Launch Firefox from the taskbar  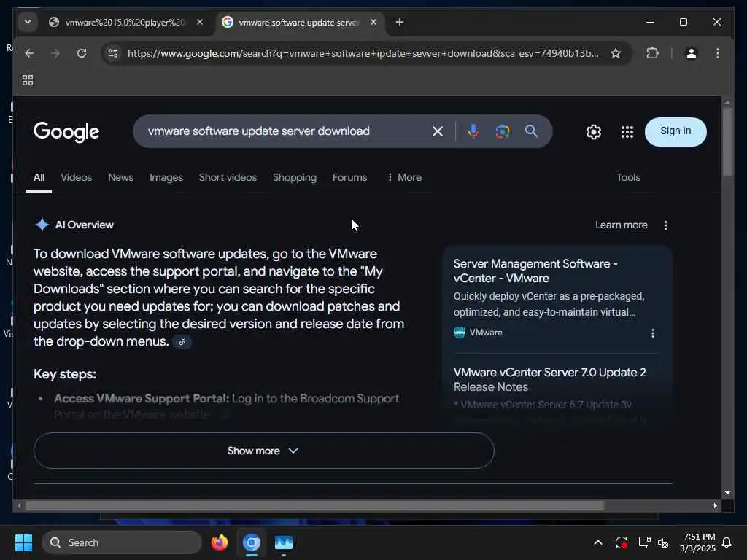[219, 542]
